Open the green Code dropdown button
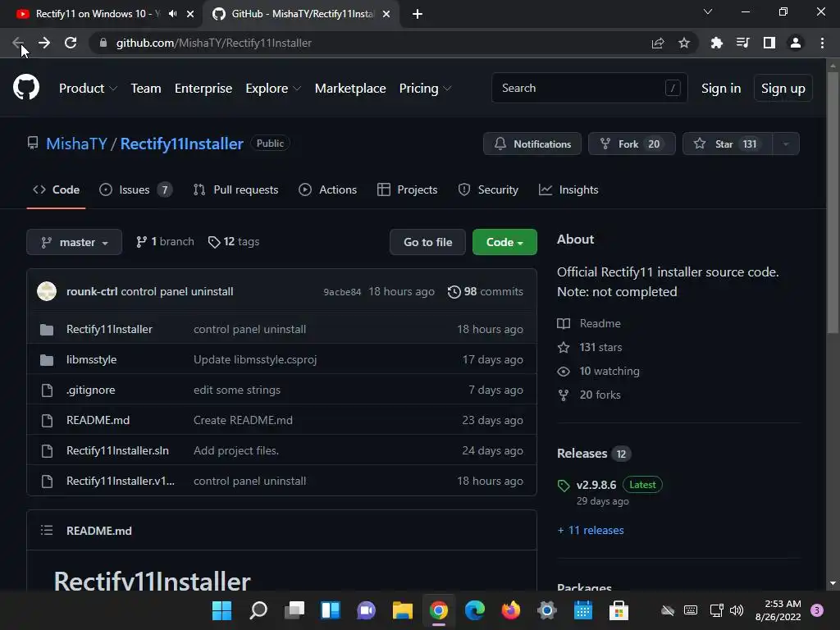This screenshot has width=840, height=630. click(x=504, y=242)
